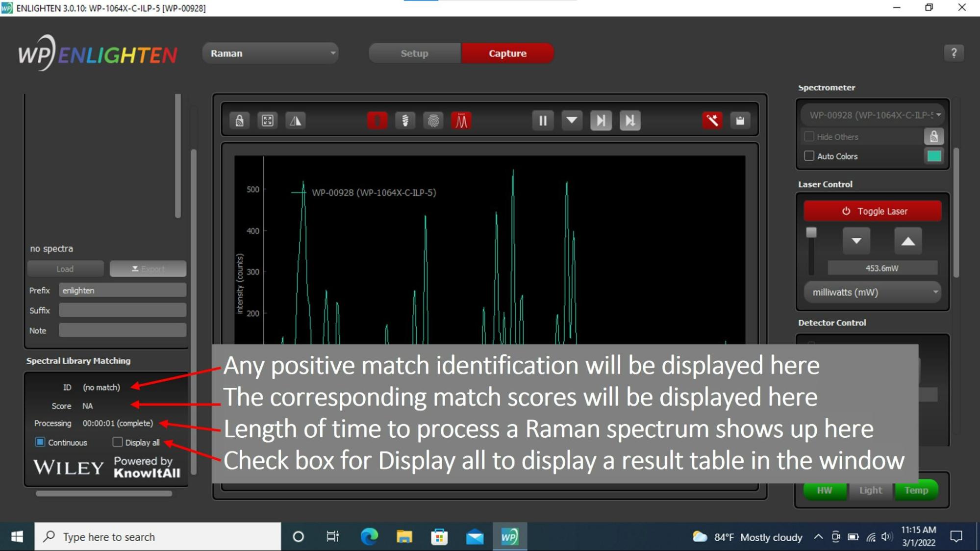Toggle the red peak-sharpening spectrum icon

(461, 121)
